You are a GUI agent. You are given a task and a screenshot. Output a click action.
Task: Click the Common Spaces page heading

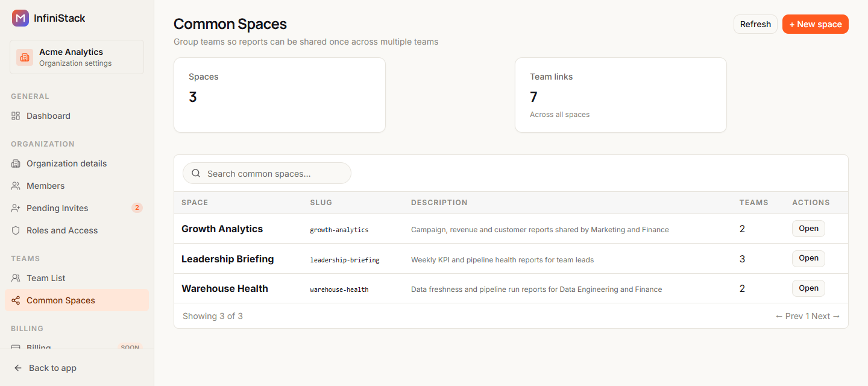(230, 24)
